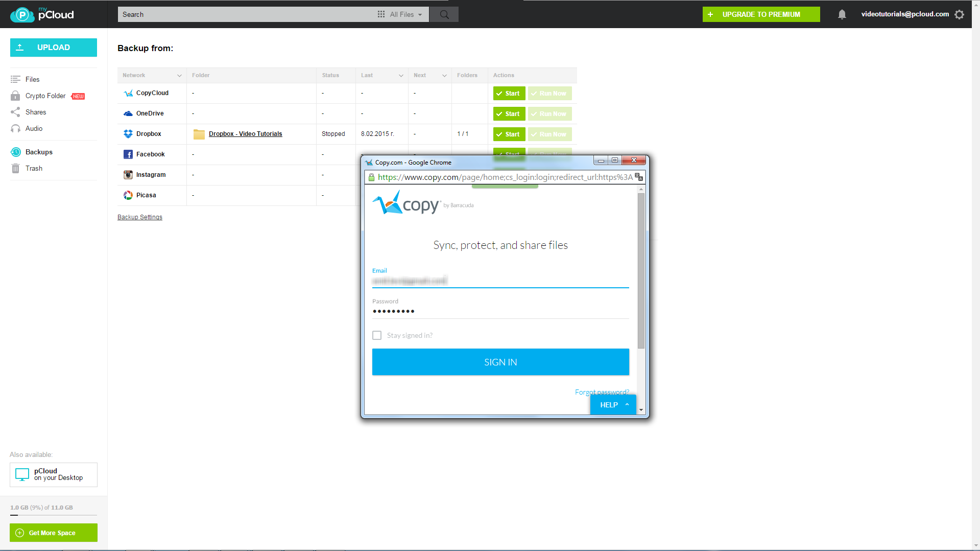The width and height of the screenshot is (980, 551).
Task: Open the notifications bell
Action: click(842, 14)
